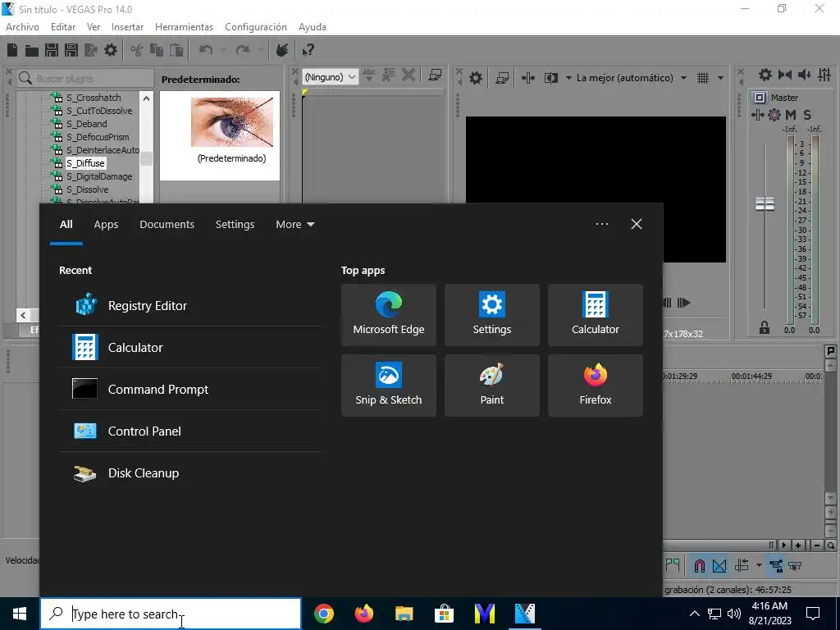The width and height of the screenshot is (840, 630).
Task: Open the undo history dropdown arrow
Action: 223,50
